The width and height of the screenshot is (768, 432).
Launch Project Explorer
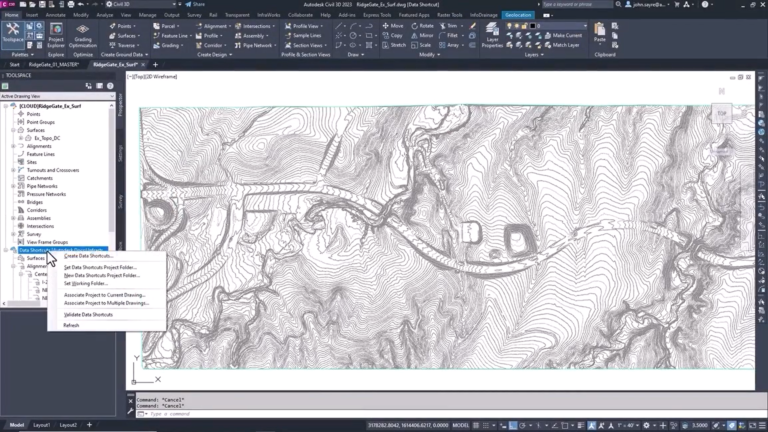coord(56,35)
